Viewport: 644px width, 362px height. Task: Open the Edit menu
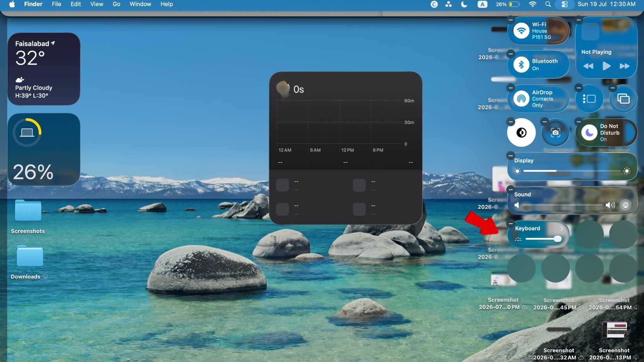tap(76, 4)
